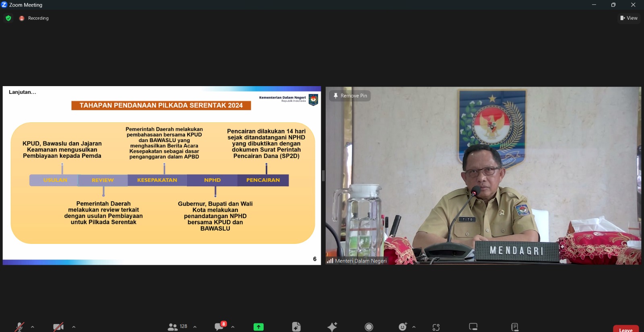Turn on the video camera

coord(58,327)
